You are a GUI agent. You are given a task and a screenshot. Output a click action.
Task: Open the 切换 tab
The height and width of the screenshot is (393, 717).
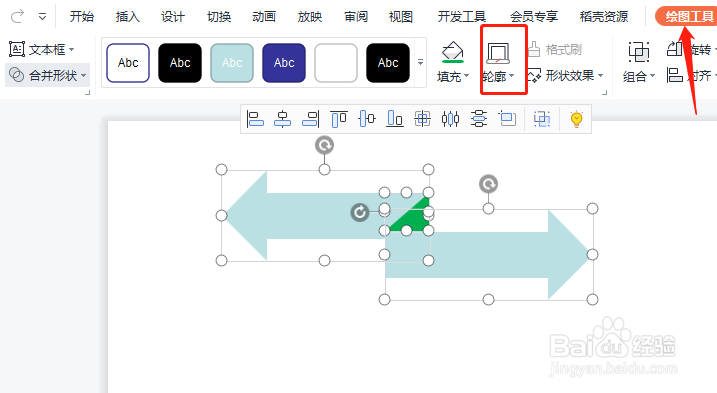coord(219,17)
